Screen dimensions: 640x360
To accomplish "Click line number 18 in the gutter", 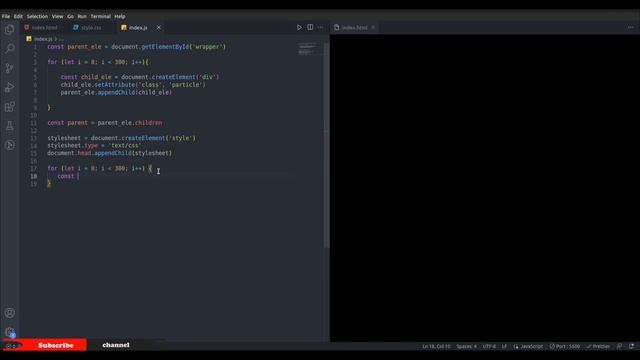I will 33,176.
